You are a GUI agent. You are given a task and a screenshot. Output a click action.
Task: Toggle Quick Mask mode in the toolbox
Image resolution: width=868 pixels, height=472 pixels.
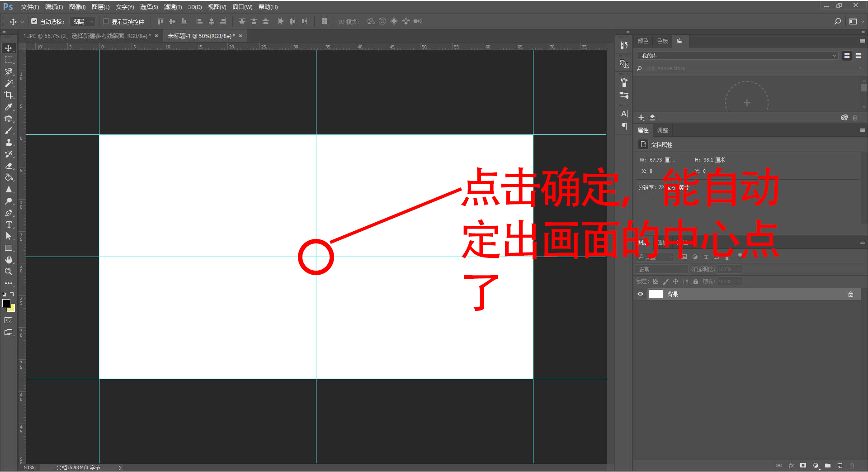pyautogui.click(x=9, y=320)
